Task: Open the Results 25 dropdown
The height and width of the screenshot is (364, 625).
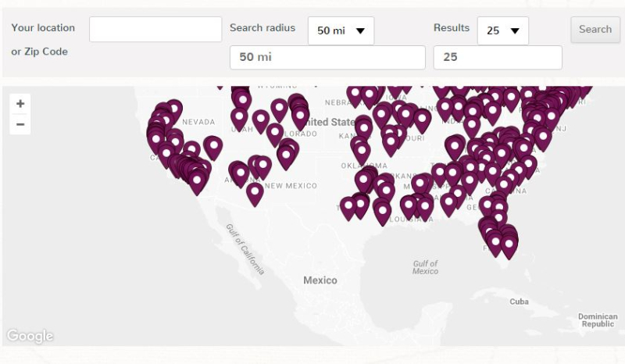Action: click(502, 30)
